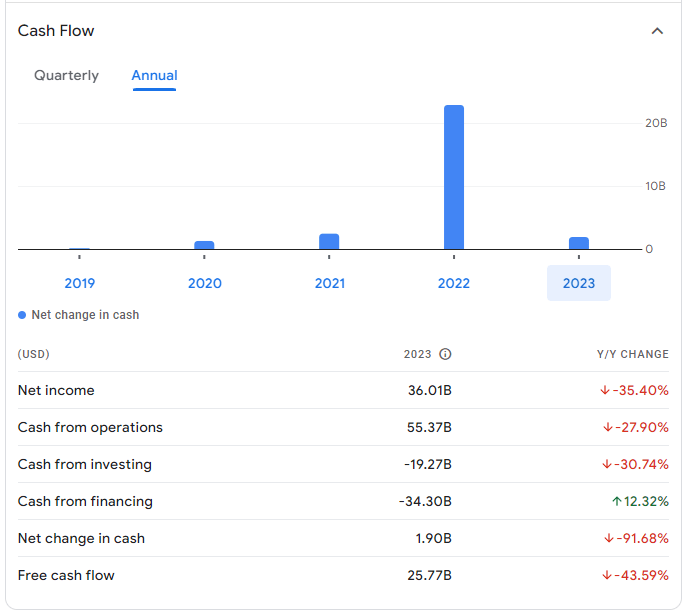This screenshot has width=687, height=613.
Task: Switch to the Quarterly tab
Action: [67, 75]
